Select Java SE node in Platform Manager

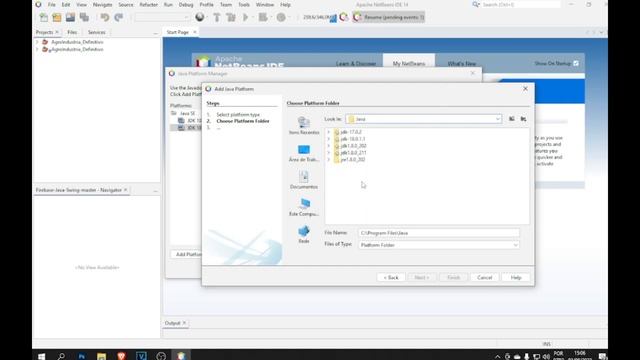pos(187,113)
